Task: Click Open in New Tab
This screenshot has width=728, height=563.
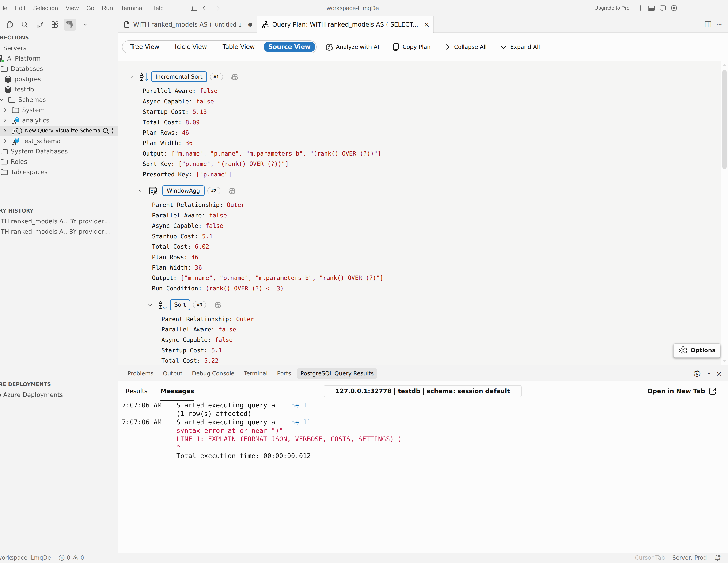Action: (682, 391)
